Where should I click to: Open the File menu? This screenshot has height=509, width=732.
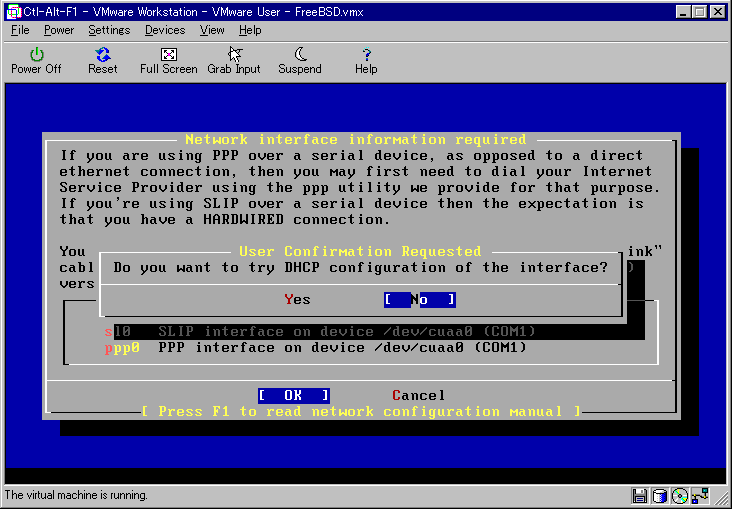point(20,30)
